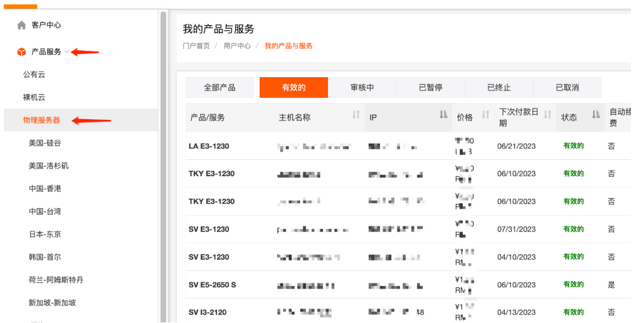Open 荷兰-阿姆斯特丹 server location
The width and height of the screenshot is (644, 323).
56,280
